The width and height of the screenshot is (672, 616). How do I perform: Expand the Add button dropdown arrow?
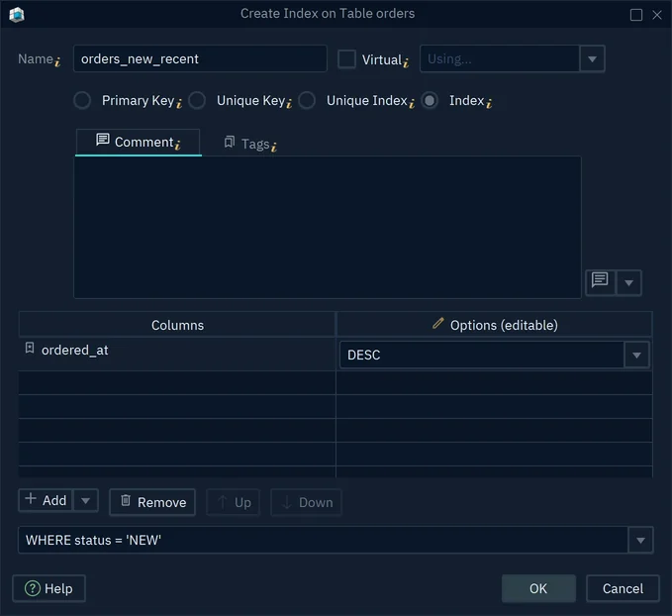tap(85, 500)
